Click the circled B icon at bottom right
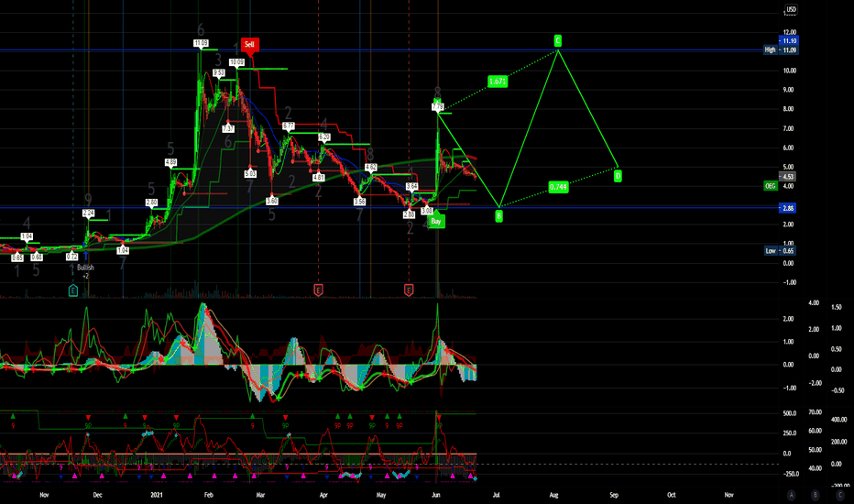This screenshot has height=504, width=854. point(816,495)
